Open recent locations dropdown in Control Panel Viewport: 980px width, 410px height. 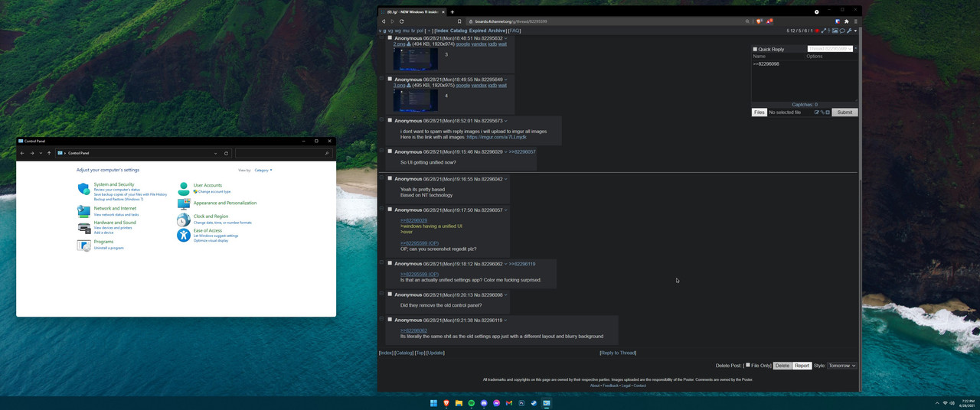tap(41, 153)
